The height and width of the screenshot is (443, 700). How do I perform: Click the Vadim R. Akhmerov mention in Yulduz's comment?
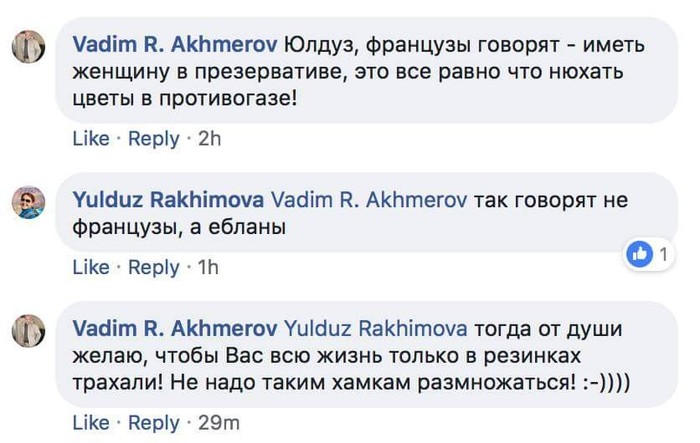(369, 200)
